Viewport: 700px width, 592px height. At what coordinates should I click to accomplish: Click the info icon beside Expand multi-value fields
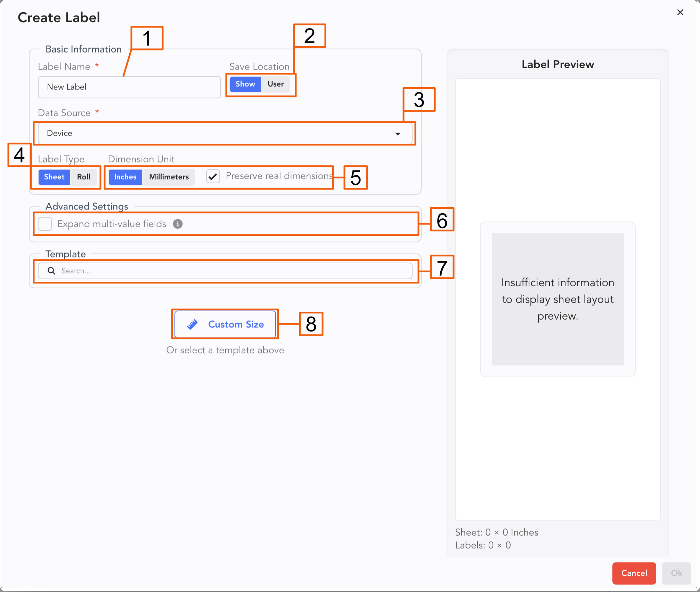tap(178, 224)
